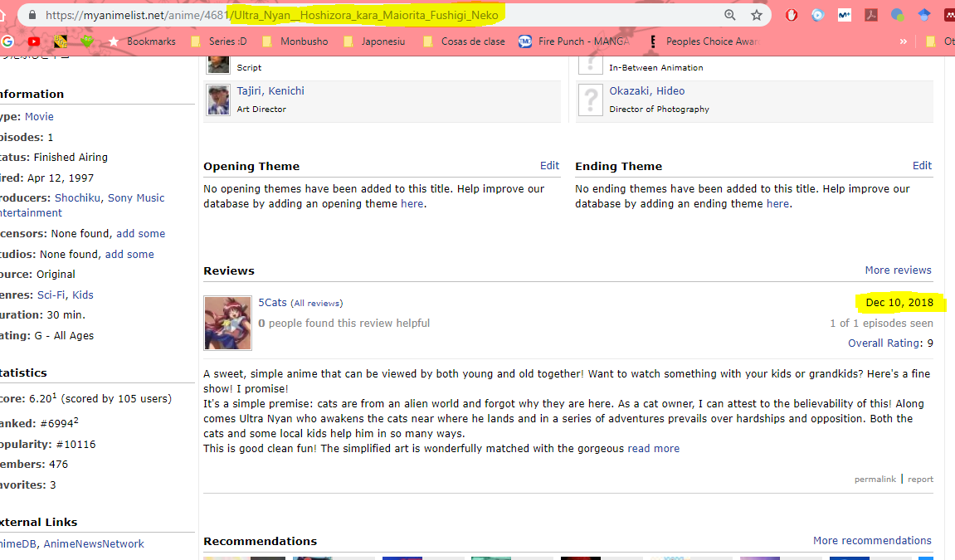The image size is (955, 560).
Task: Open the Kids genre link
Action: pos(83,295)
